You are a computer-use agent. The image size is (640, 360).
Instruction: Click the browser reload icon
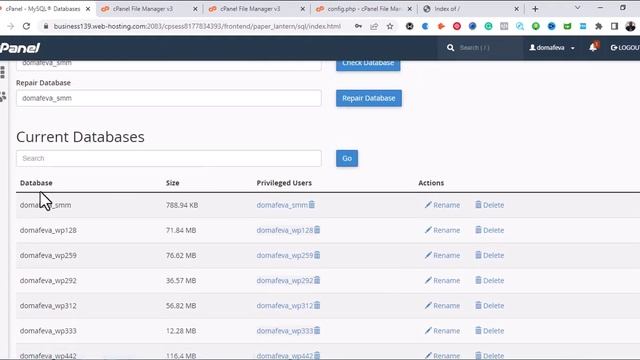click(26, 26)
